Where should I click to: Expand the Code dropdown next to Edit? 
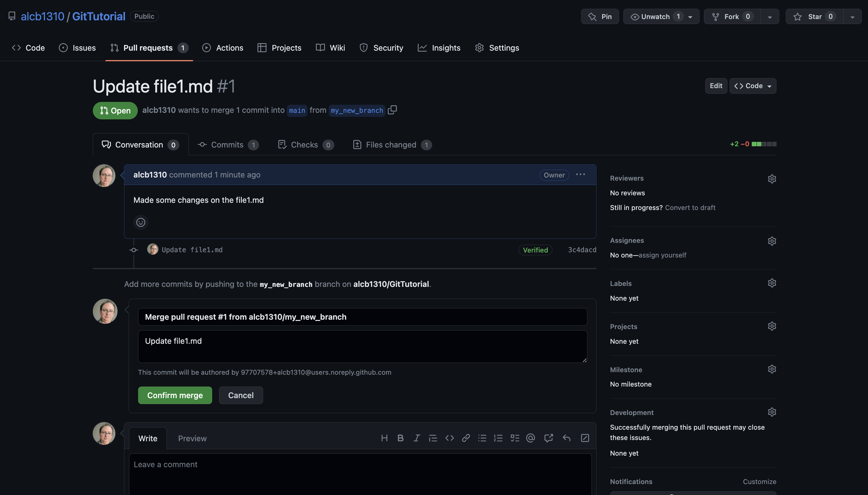point(753,86)
